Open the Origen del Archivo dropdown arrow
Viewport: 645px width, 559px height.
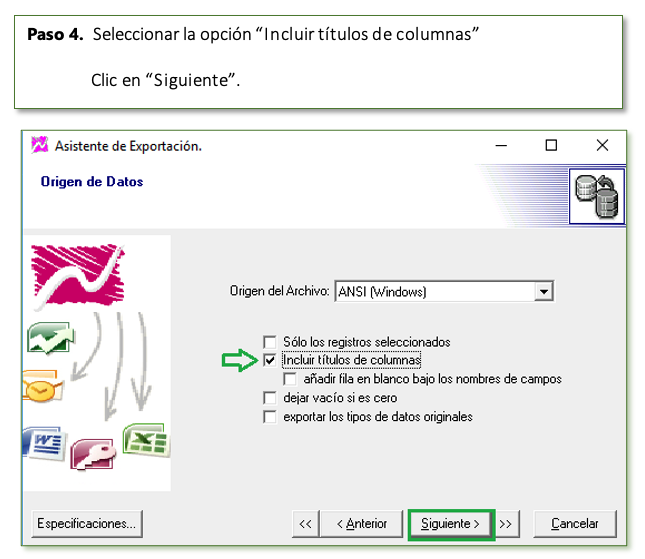(x=544, y=292)
